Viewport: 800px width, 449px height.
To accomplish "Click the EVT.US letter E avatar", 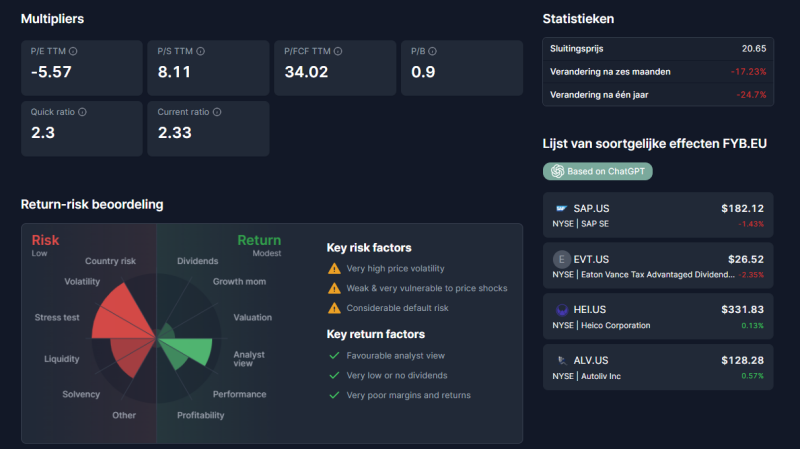I will click(x=561, y=259).
